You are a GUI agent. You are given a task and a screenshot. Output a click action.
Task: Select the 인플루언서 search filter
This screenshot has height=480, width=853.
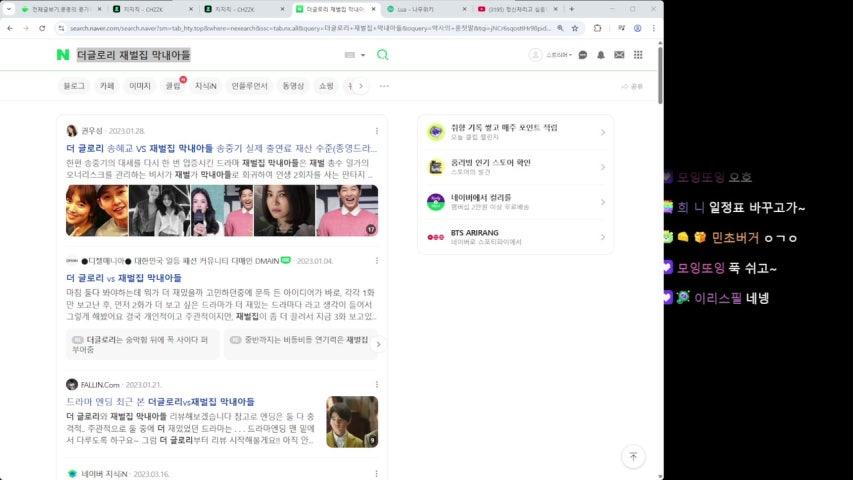click(x=249, y=86)
